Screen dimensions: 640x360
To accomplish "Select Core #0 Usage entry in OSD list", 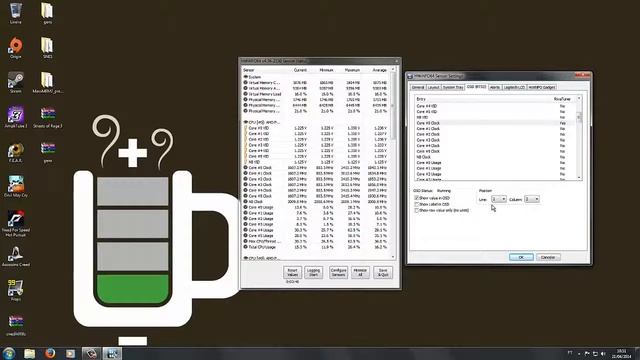I will (495, 162).
